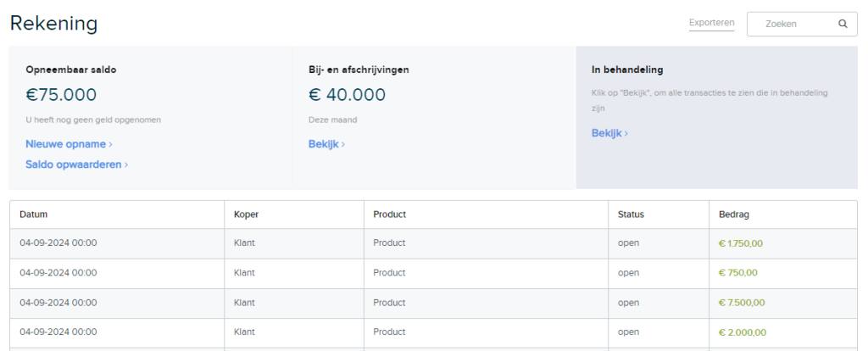The image size is (868, 351).
Task: Select the row with amount € 7.500,00
Action: coord(433,303)
